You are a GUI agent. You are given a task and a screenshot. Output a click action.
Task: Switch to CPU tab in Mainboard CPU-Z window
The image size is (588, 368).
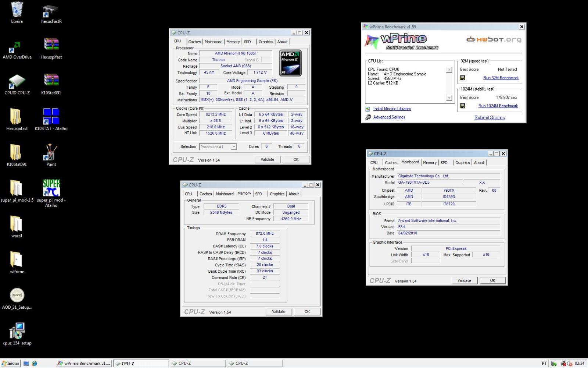[374, 163]
